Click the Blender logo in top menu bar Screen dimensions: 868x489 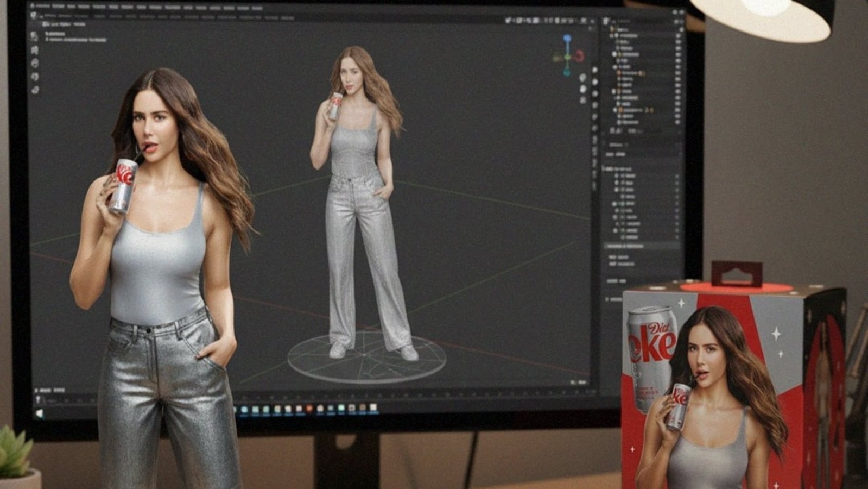click(31, 7)
